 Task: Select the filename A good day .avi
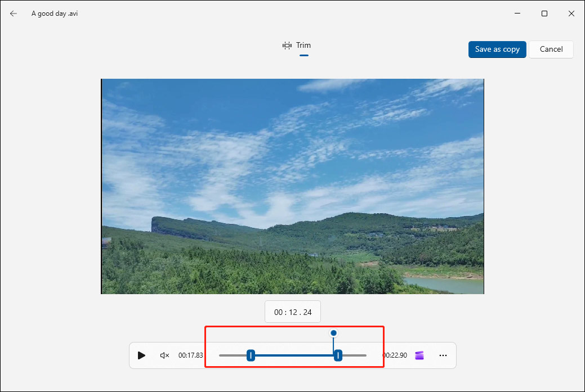(x=54, y=13)
